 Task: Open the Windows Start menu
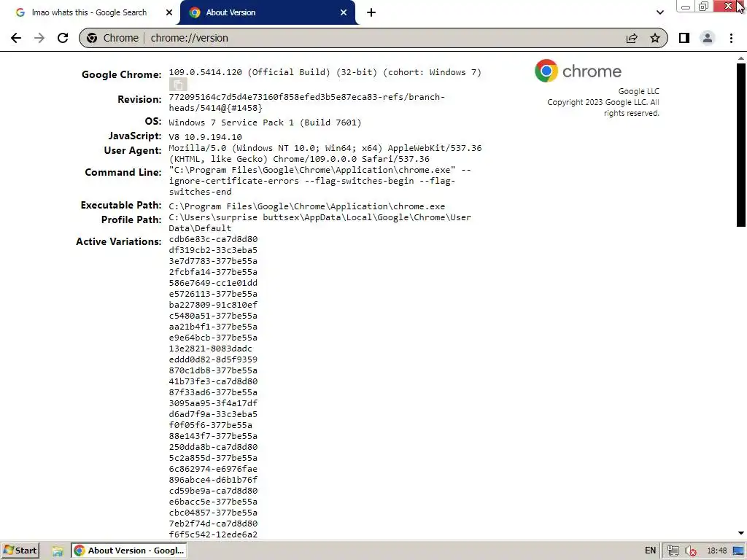tap(20, 551)
